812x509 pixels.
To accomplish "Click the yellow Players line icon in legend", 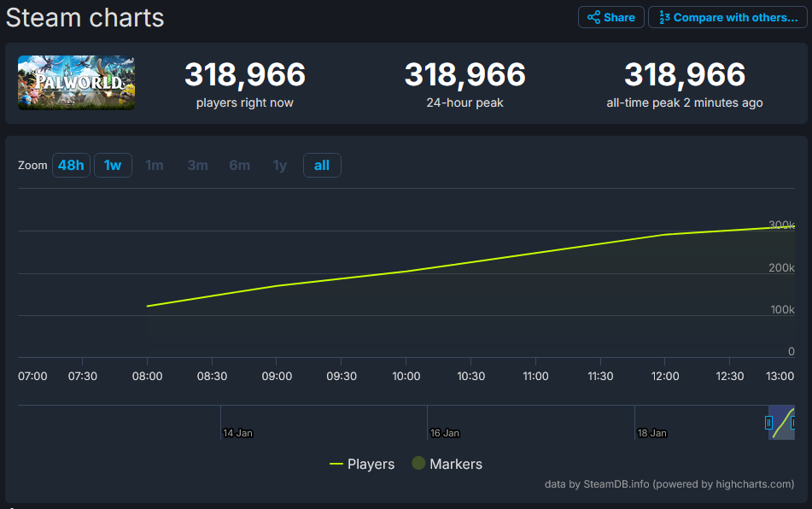I will coord(336,464).
